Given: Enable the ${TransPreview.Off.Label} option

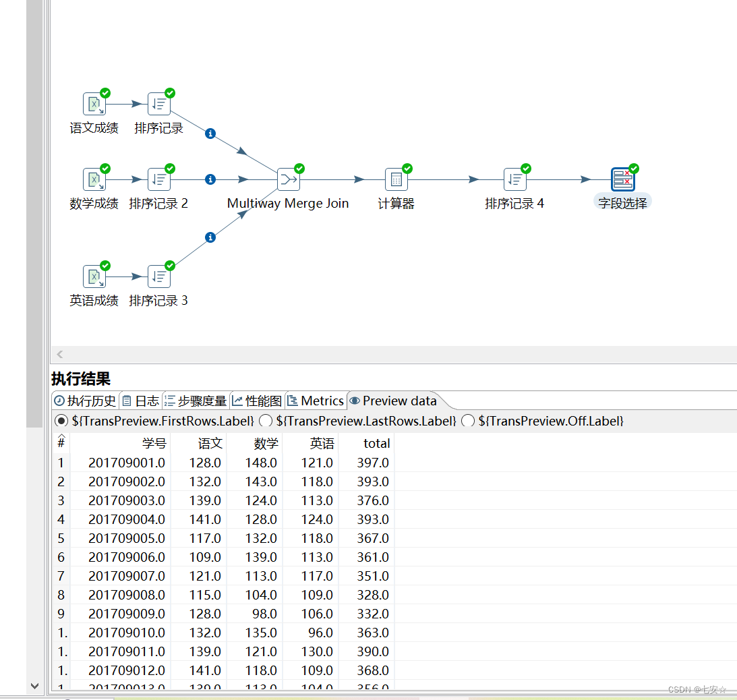Looking at the screenshot, I should pyautogui.click(x=468, y=421).
